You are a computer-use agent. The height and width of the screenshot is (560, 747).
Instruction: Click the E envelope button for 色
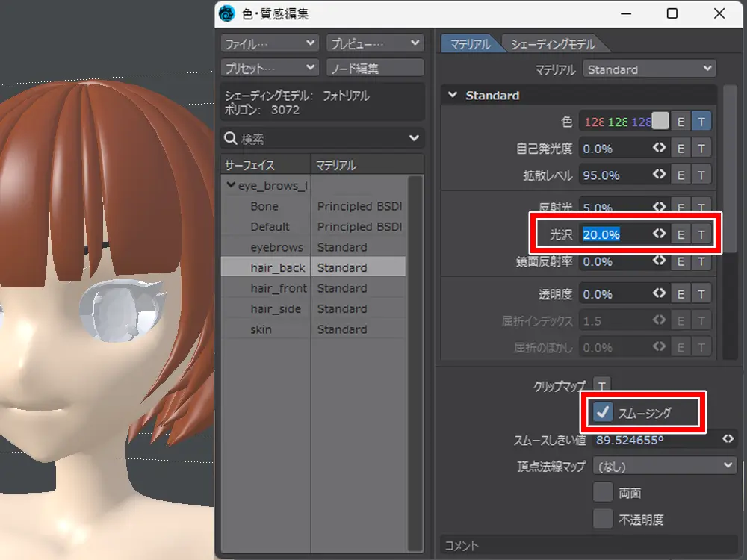[x=681, y=122]
